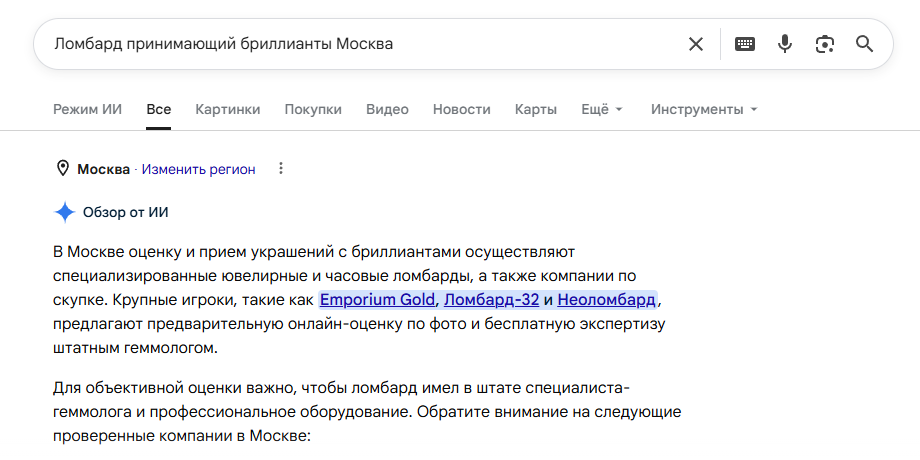Start voice search with the microphone icon

pos(784,44)
